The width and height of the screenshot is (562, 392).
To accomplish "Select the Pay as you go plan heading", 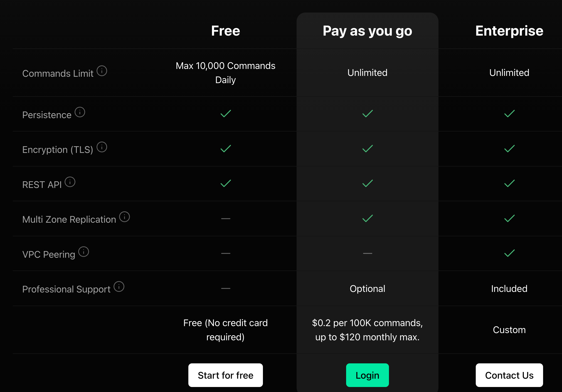I will [368, 31].
